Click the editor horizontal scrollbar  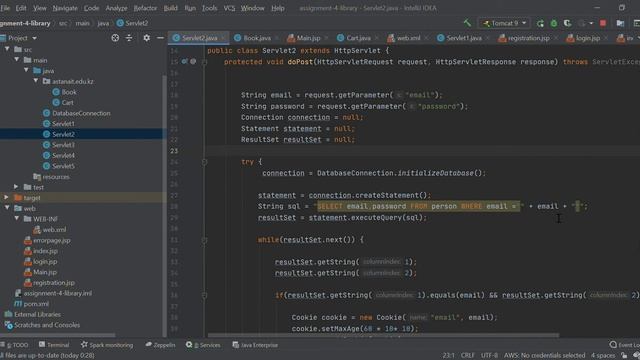383,336
